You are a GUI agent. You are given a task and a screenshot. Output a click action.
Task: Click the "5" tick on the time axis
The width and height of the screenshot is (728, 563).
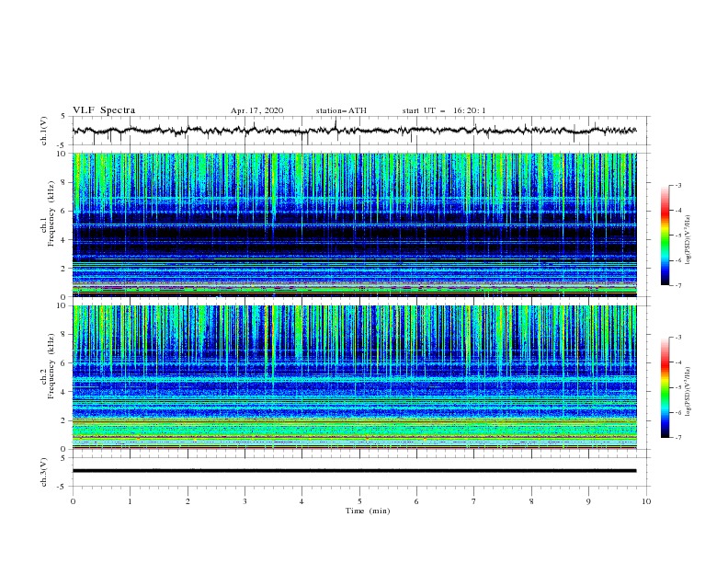(359, 501)
